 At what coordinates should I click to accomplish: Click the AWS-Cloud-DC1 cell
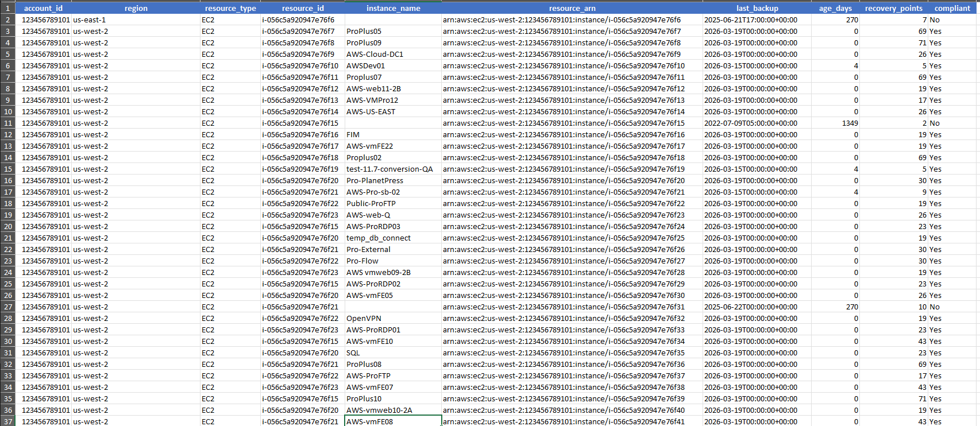tap(393, 54)
